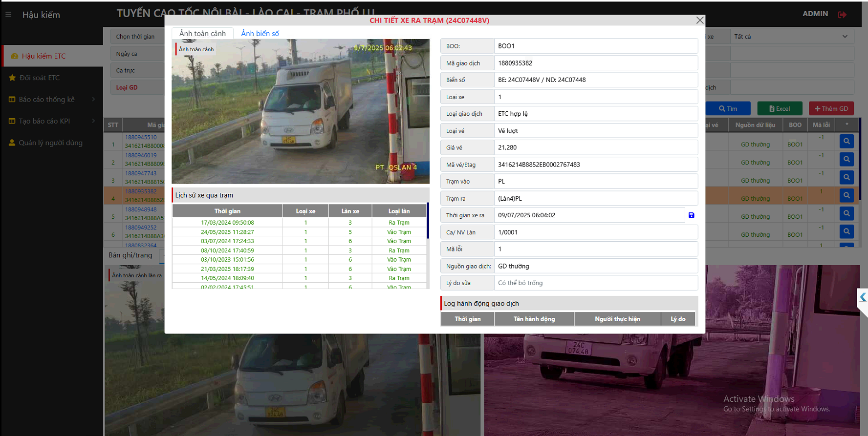Open Đối soát ETC menu item
The image size is (868, 436).
[x=51, y=78]
